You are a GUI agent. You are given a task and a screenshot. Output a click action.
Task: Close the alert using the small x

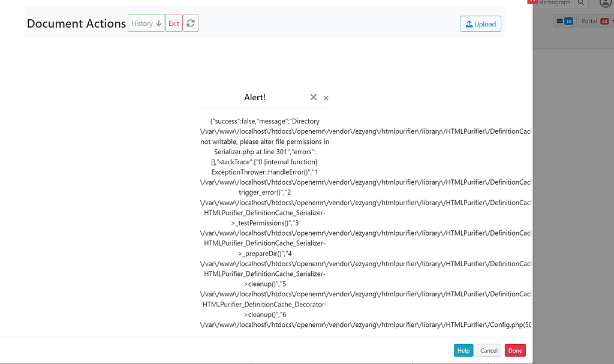coord(326,98)
